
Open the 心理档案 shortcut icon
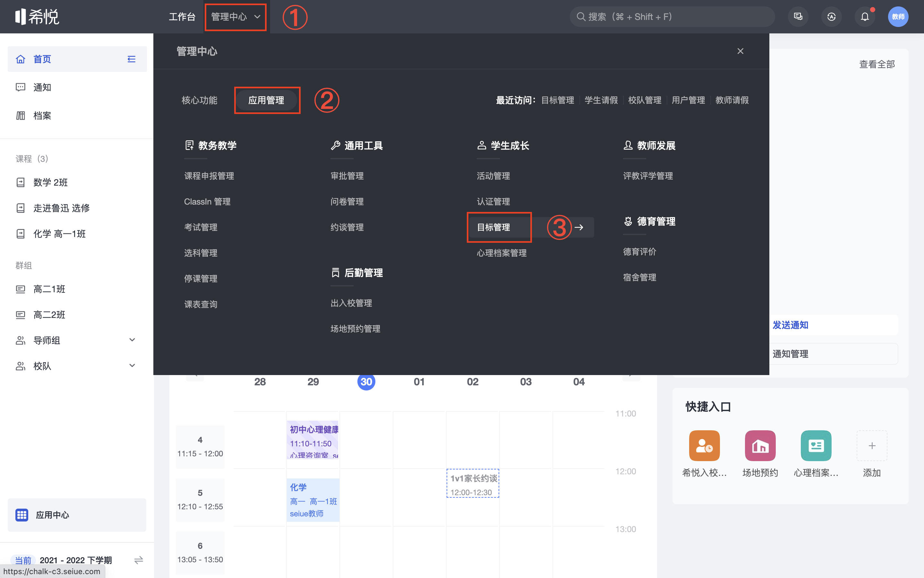pos(816,445)
